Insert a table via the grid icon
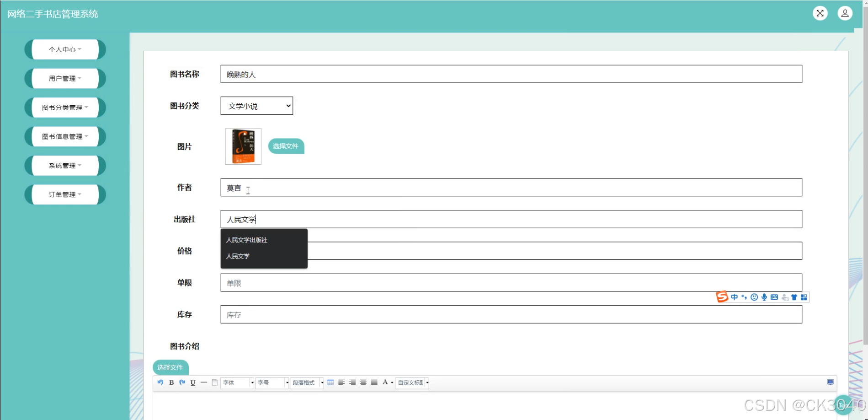The width and height of the screenshot is (868, 420). (330, 382)
